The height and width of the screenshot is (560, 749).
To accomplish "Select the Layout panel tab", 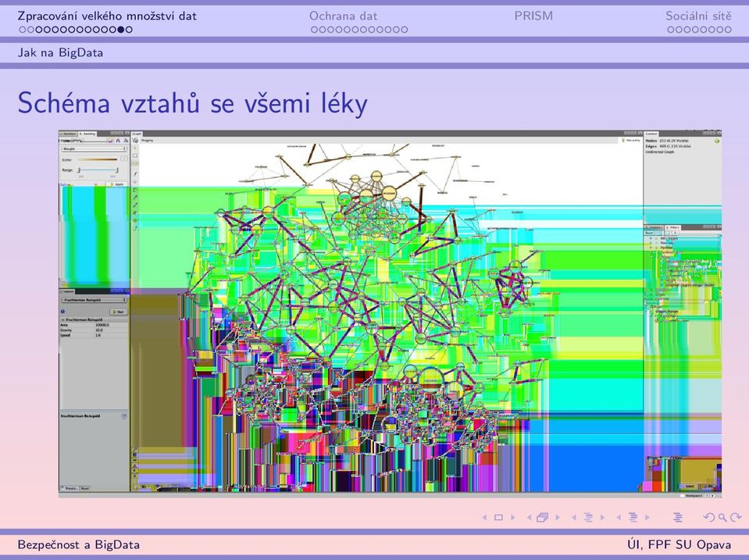I will click(67, 291).
